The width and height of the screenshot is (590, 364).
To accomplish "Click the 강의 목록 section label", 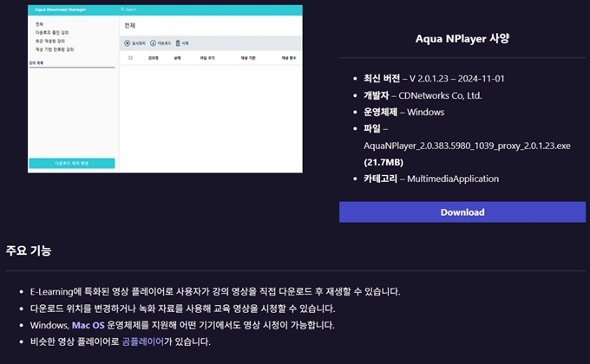I will tap(36, 62).
